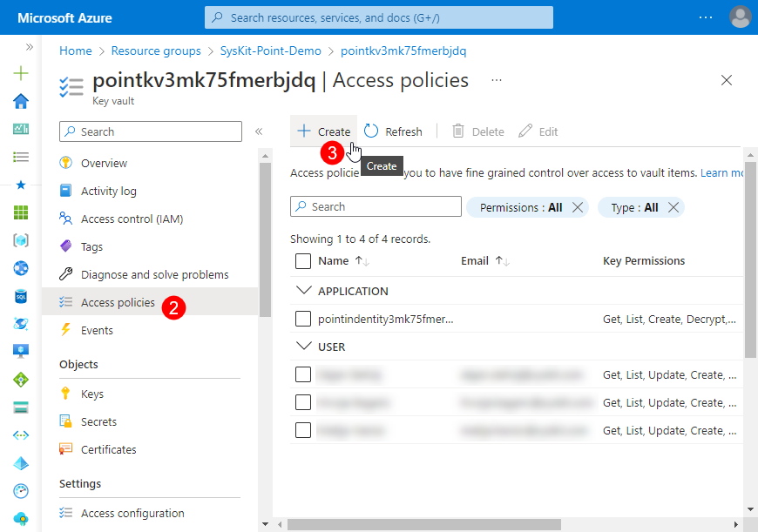Collapse the left menu with double chevron
Viewport: 758px width, 532px height.
point(259,131)
